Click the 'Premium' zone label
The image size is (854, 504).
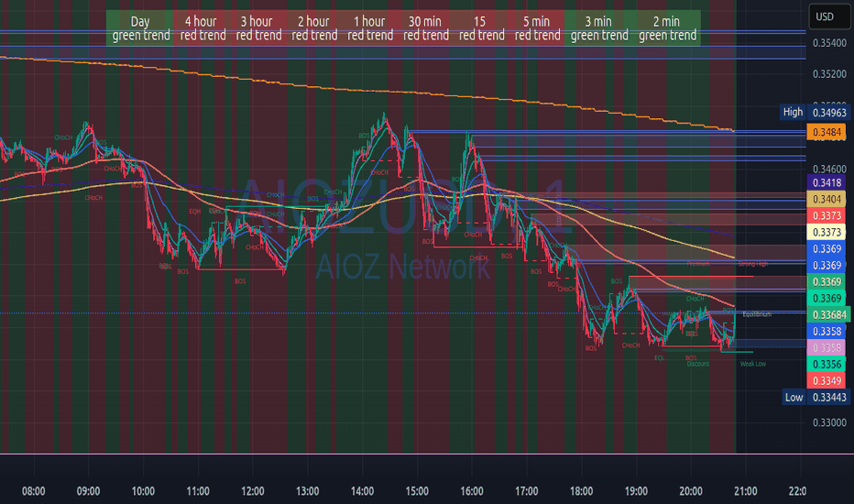(x=698, y=264)
